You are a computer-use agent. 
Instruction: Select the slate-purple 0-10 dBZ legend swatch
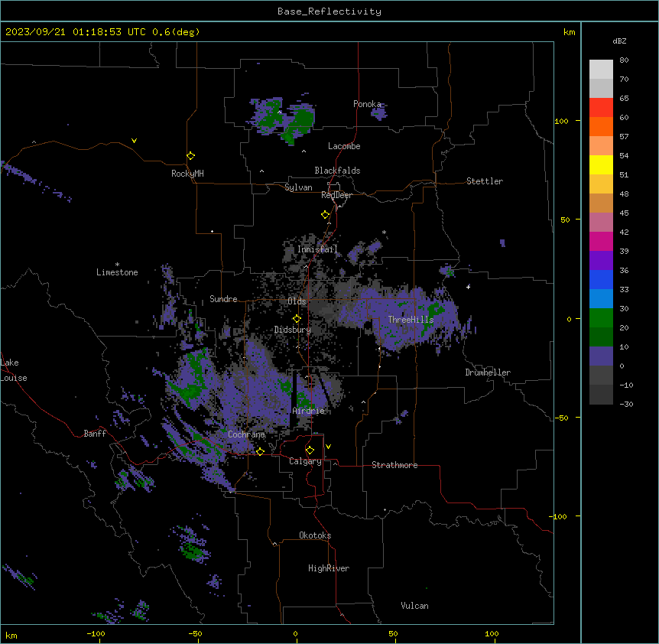601,356
